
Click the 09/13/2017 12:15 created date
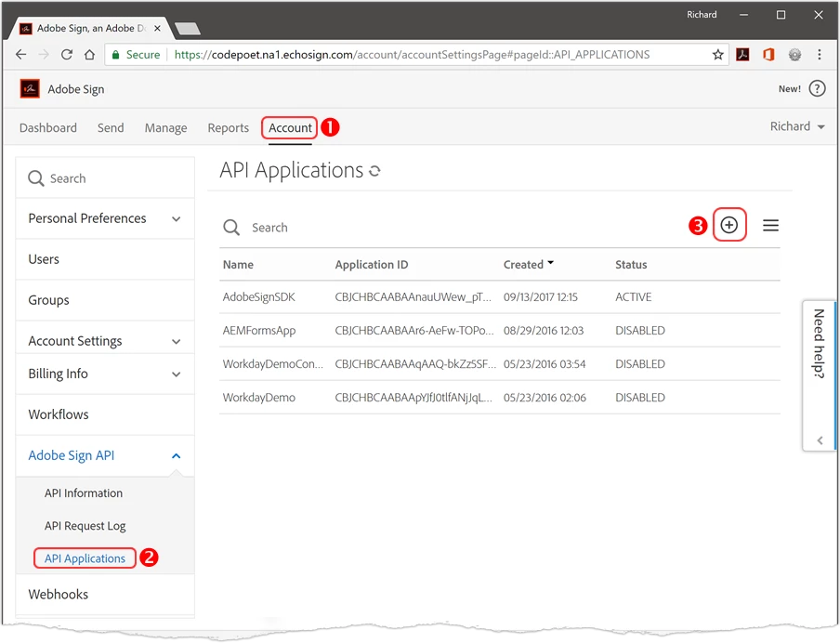(541, 297)
